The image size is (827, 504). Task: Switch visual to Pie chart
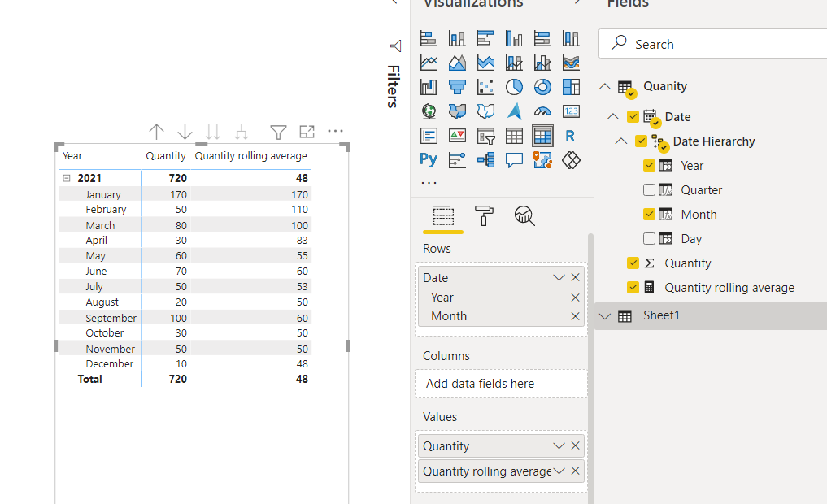point(514,87)
